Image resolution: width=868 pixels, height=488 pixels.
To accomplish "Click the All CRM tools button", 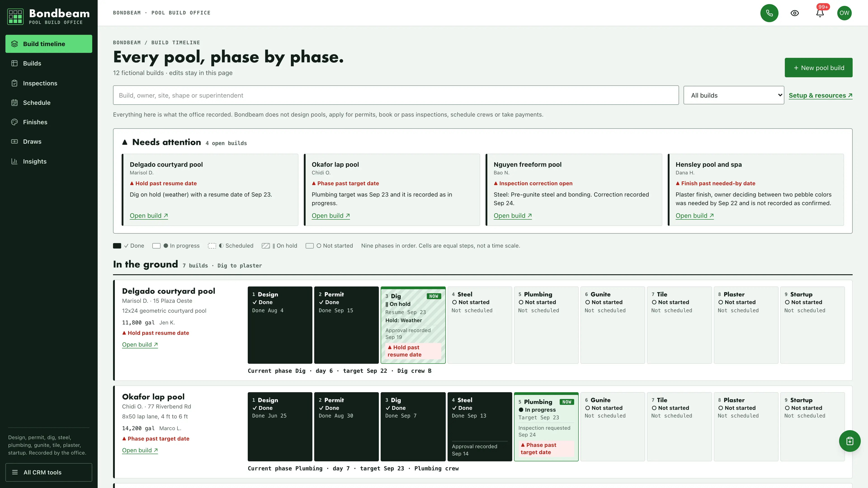I will click(x=49, y=472).
